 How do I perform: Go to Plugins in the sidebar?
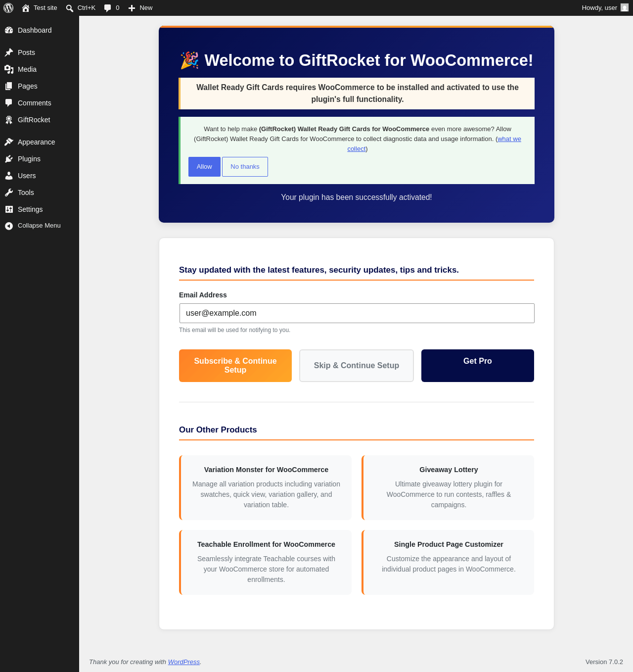40,159
